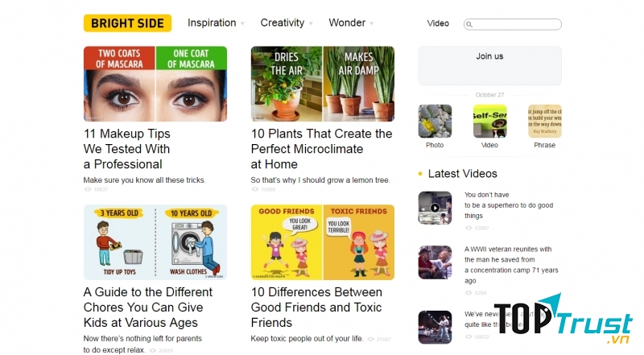Play the superhero good things video thumbnail
The height and width of the screenshot is (355, 644).
tap(435, 208)
